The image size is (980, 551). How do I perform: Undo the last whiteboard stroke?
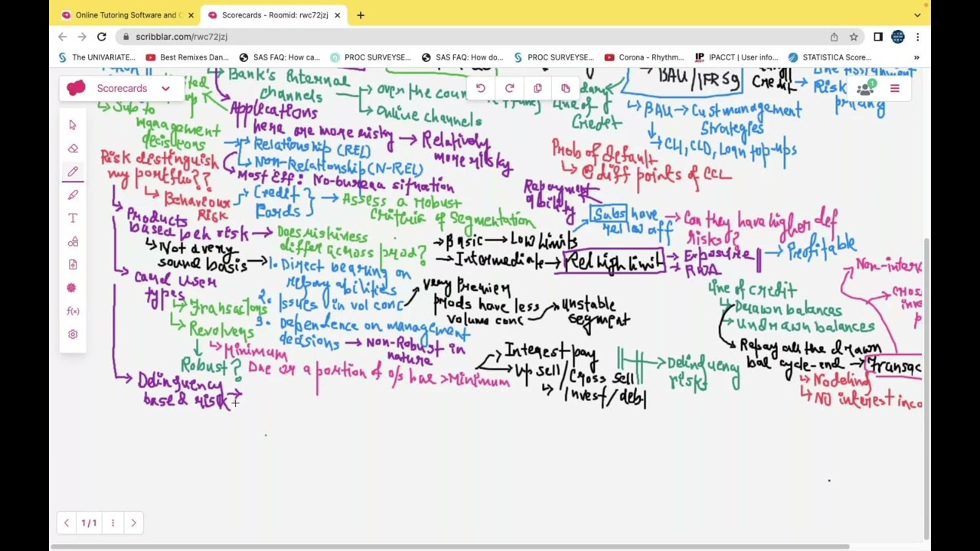click(481, 88)
